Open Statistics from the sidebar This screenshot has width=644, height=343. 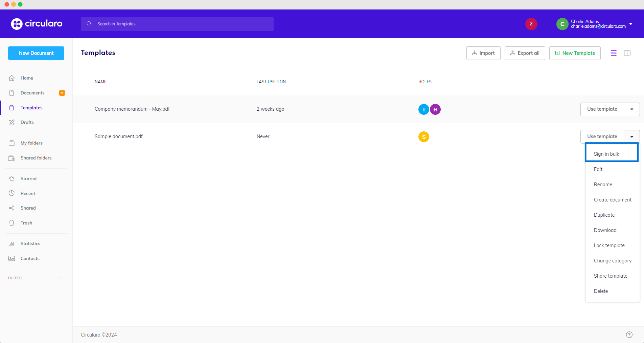tap(30, 243)
